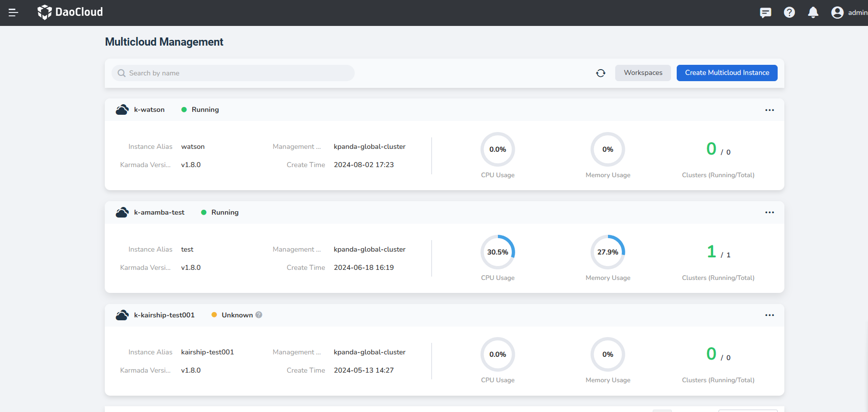Screen dimensions: 868x412
Task: Open more actions for k-kairship-test001
Action: point(769,315)
